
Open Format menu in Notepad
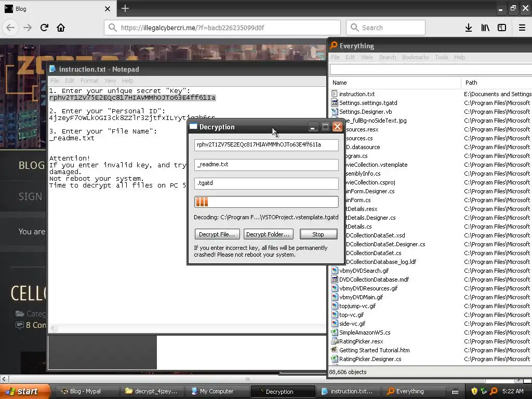tap(89, 81)
